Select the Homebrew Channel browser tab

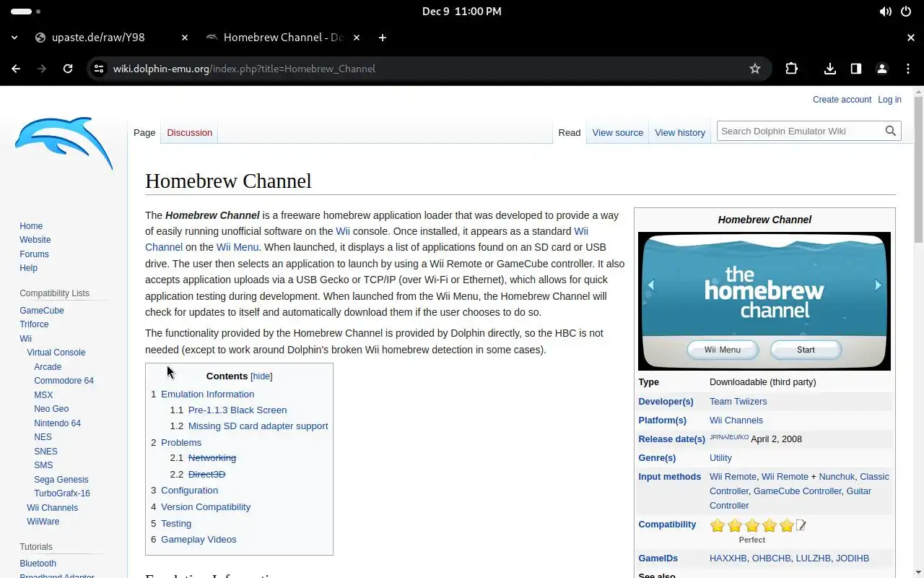(282, 38)
